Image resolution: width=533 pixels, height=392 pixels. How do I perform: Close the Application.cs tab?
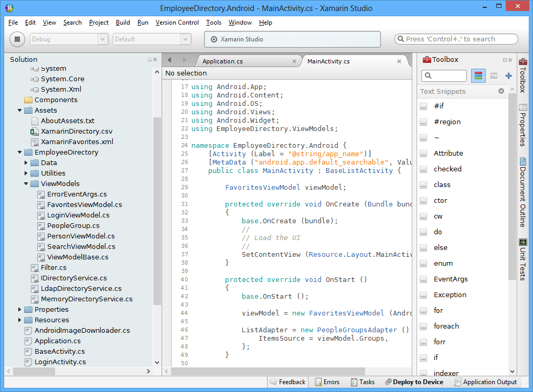[x=294, y=61]
